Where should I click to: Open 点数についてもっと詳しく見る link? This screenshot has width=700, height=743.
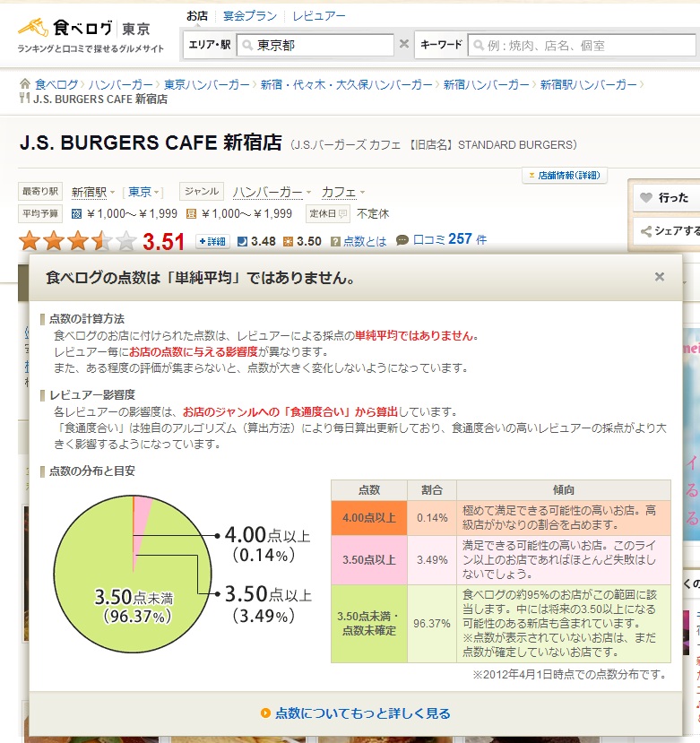point(363,713)
